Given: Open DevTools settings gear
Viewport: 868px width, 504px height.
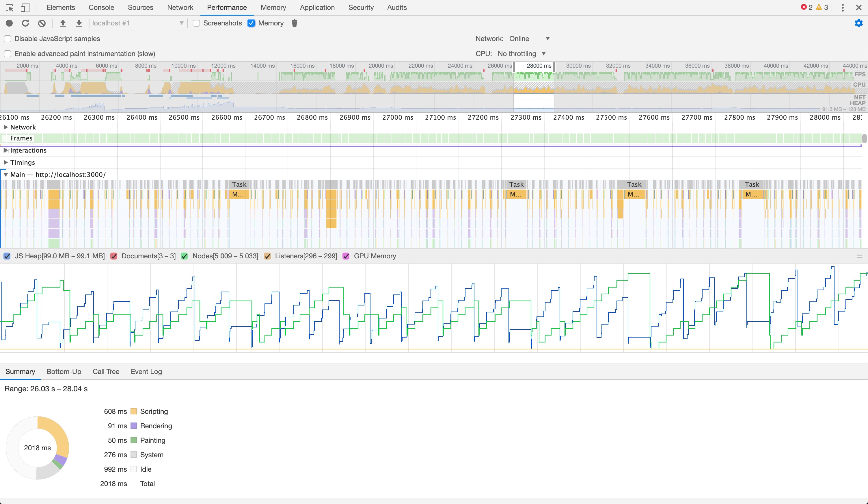Looking at the screenshot, I should 859,23.
